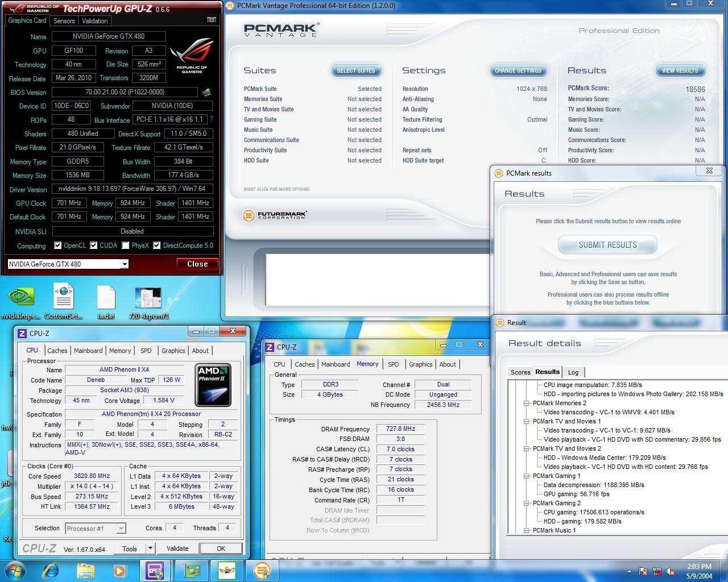The image size is (728, 582).
Task: Launch Internet Explorer from the taskbar
Action: pyautogui.click(x=51, y=570)
